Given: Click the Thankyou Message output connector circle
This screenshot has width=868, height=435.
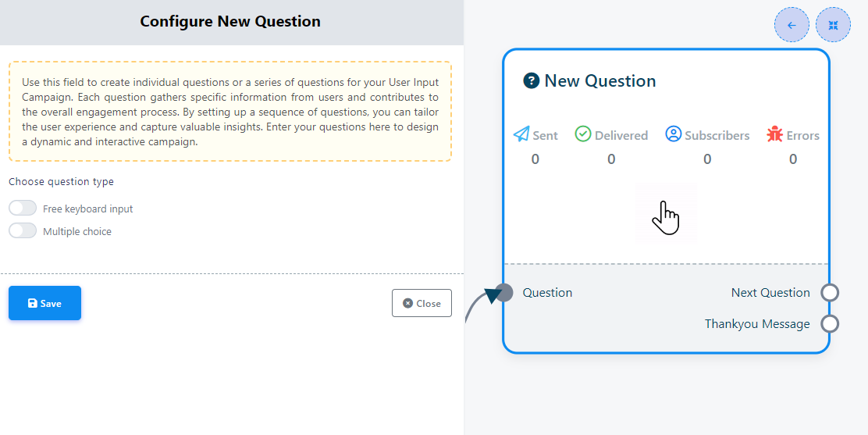Looking at the screenshot, I should click(831, 323).
